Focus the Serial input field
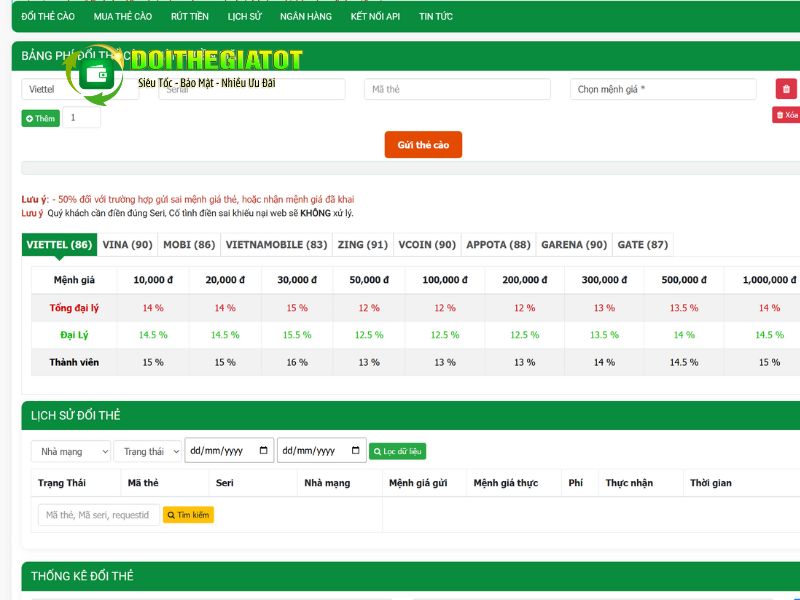The width and height of the screenshot is (800, 600). [252, 89]
